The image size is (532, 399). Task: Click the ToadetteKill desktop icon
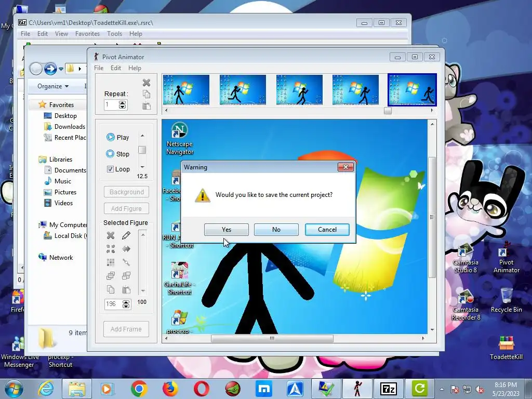point(506,348)
